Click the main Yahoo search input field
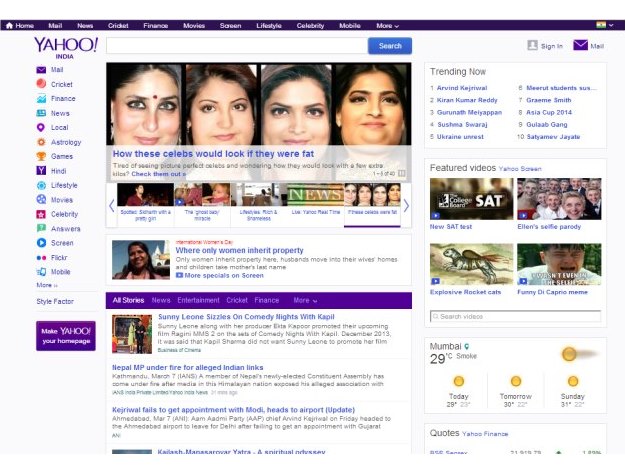Image resolution: width=625 pixels, height=475 pixels. pos(237,46)
